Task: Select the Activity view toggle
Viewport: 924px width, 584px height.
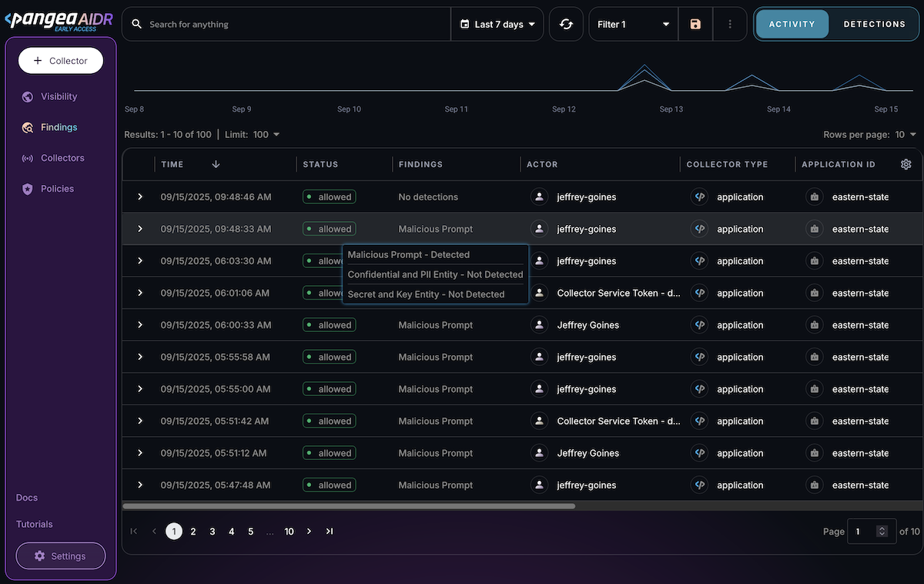Action: point(792,25)
